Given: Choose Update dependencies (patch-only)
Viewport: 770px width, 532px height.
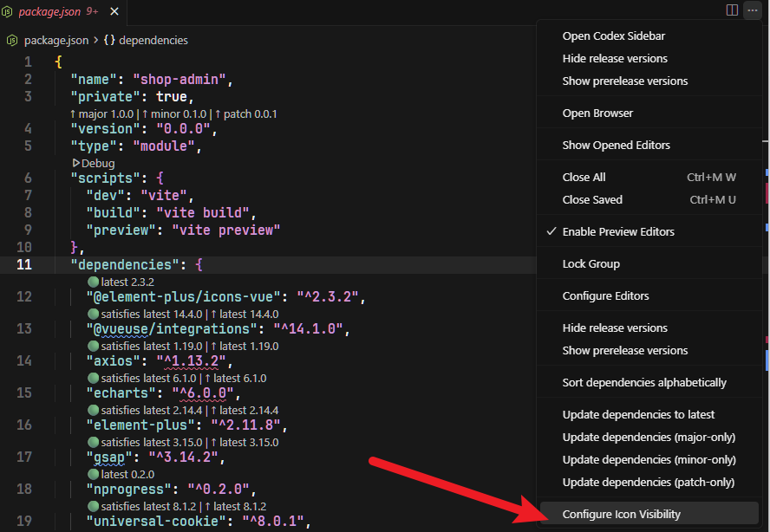Looking at the screenshot, I should [x=649, y=483].
